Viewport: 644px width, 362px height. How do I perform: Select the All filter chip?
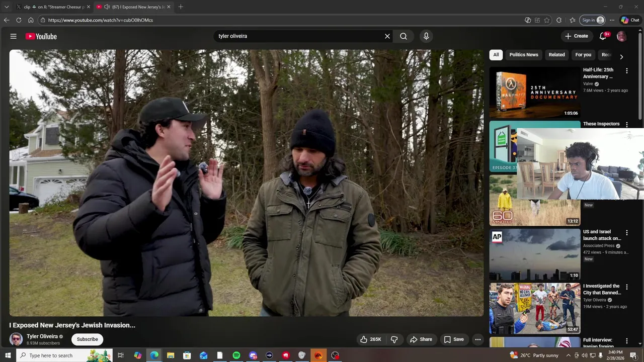[x=496, y=55]
